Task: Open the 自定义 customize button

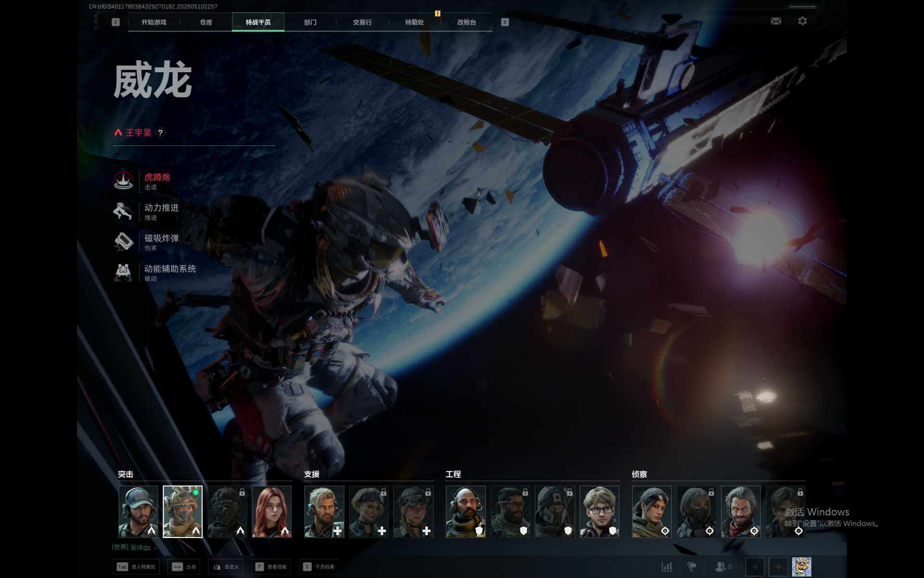Action: (x=225, y=567)
